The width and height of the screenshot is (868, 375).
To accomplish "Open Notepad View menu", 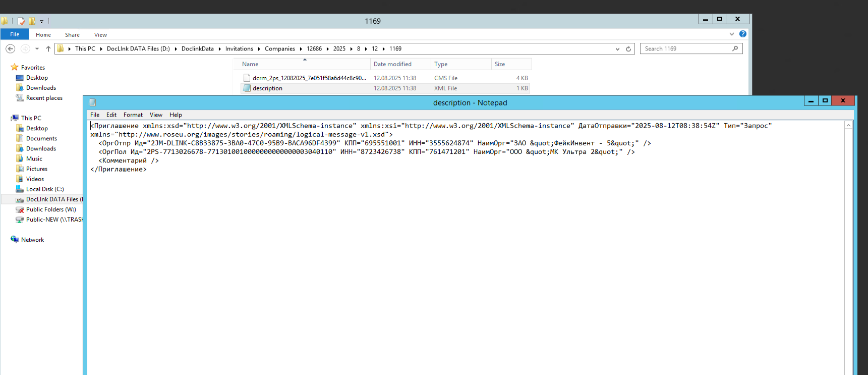I will [156, 115].
